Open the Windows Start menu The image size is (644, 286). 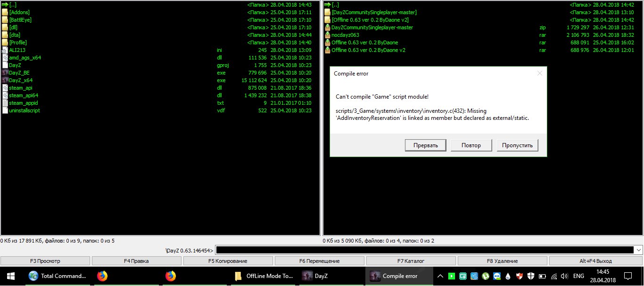point(10,276)
